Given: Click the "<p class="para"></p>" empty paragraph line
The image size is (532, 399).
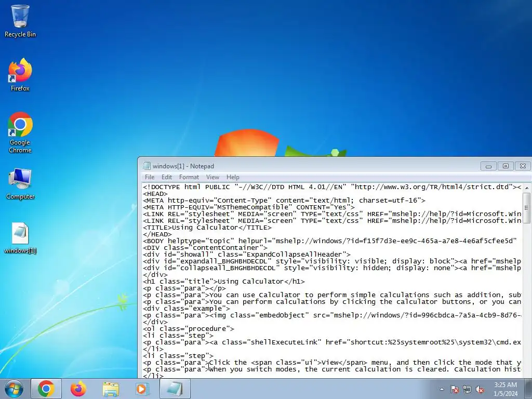Looking at the screenshot, I should (x=184, y=288).
